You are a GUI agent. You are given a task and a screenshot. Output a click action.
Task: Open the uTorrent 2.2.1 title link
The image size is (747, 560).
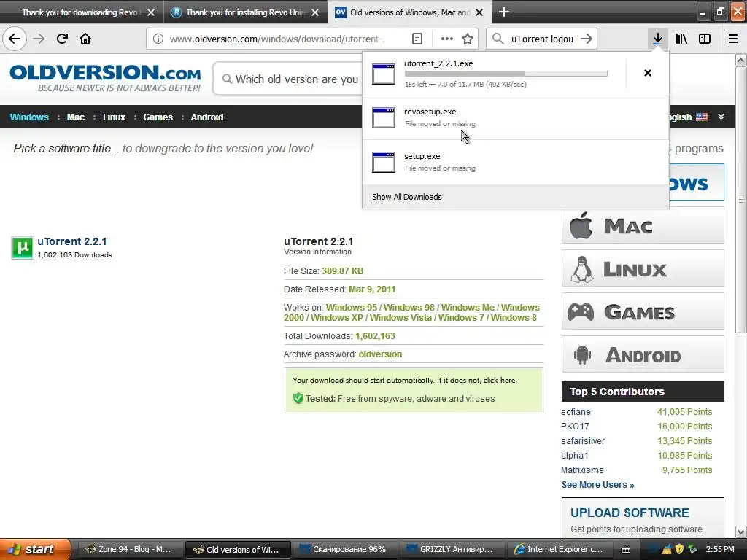click(x=72, y=241)
